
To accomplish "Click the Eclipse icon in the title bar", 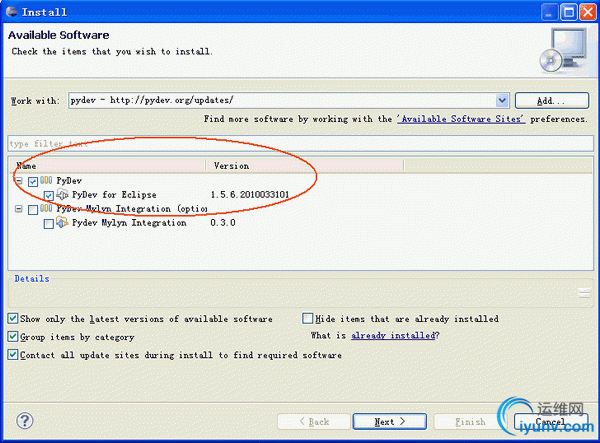I will coord(11,12).
